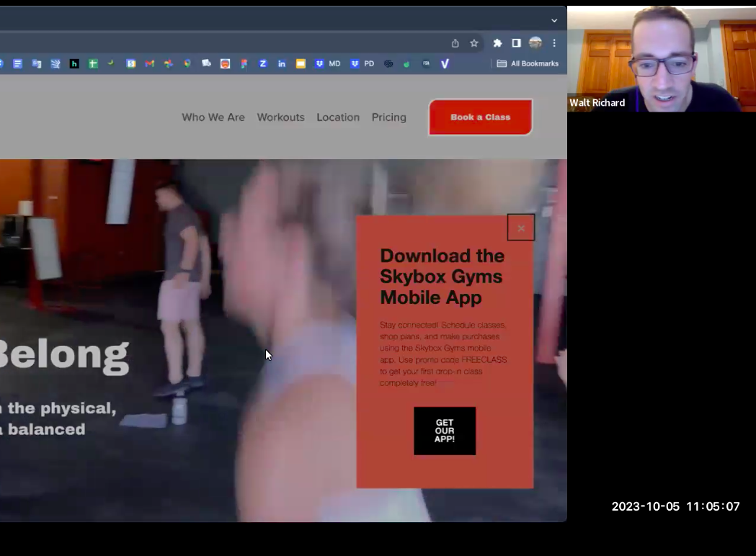Open the yellow square bookmark icon
This screenshot has height=556, width=756.
coord(301,63)
